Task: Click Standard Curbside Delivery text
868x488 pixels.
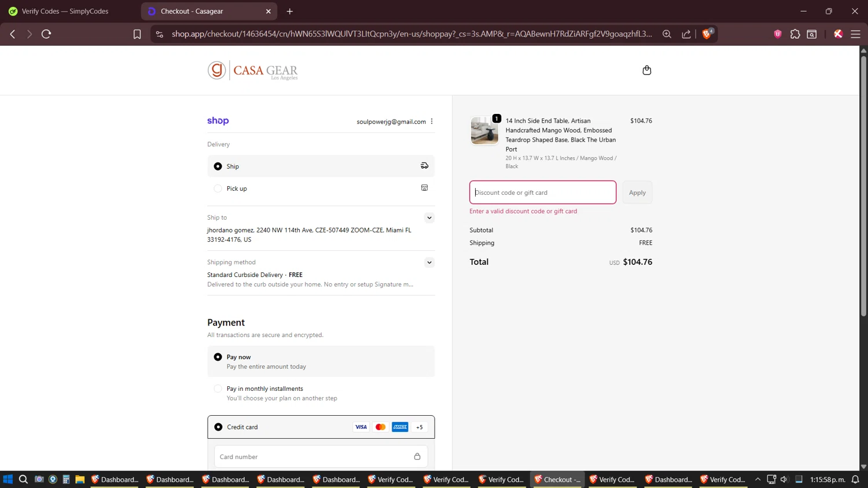Action: click(x=245, y=275)
